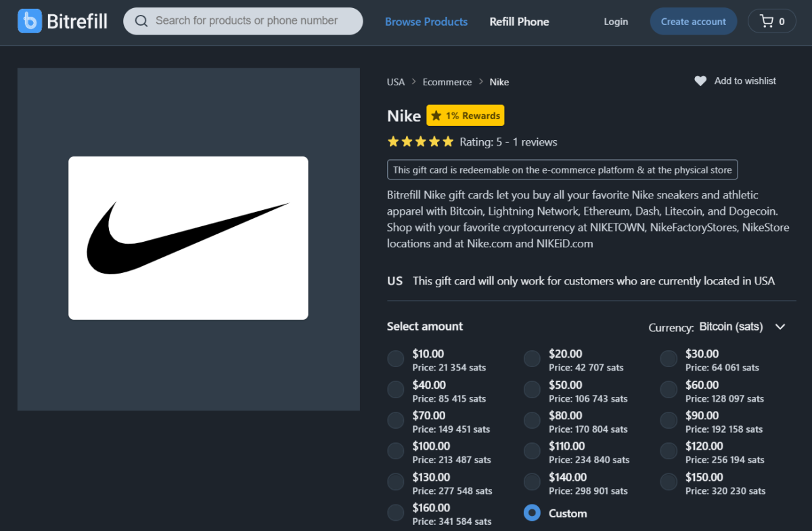Click the heart icon to add to wishlist

(700, 81)
